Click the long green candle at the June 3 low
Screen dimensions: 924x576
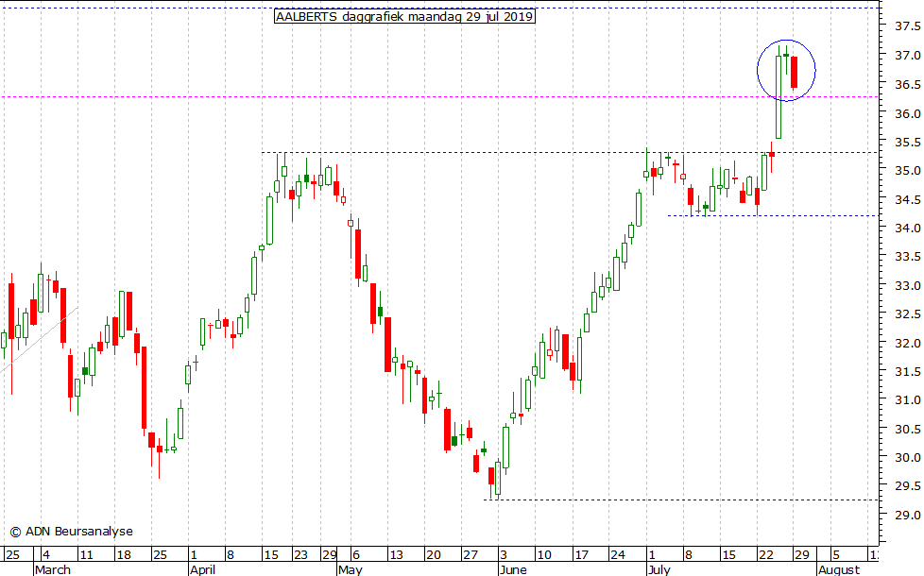coord(498,478)
